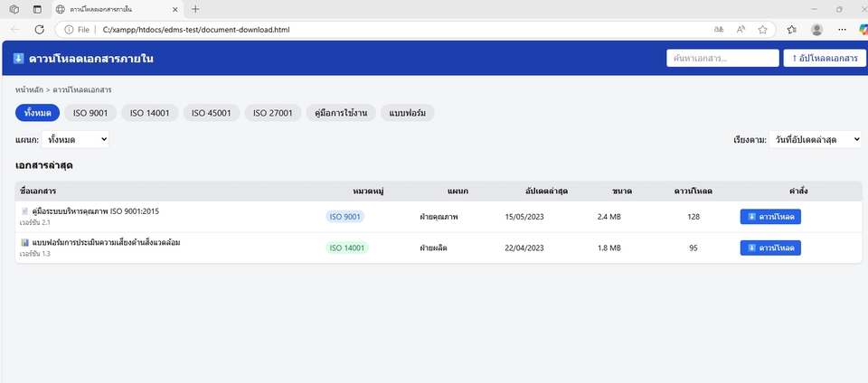Click the browser refresh icon
This screenshot has height=383, width=868.
[x=39, y=29]
